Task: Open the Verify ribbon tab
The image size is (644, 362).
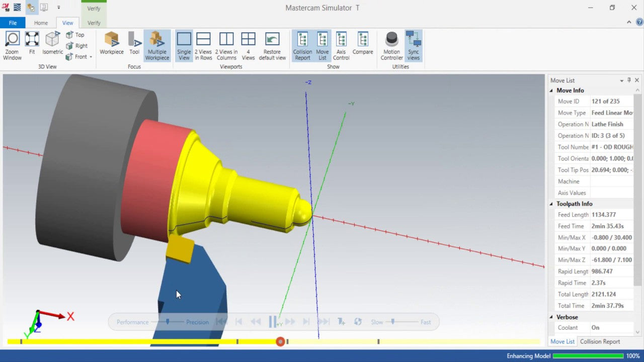Action: [x=94, y=23]
